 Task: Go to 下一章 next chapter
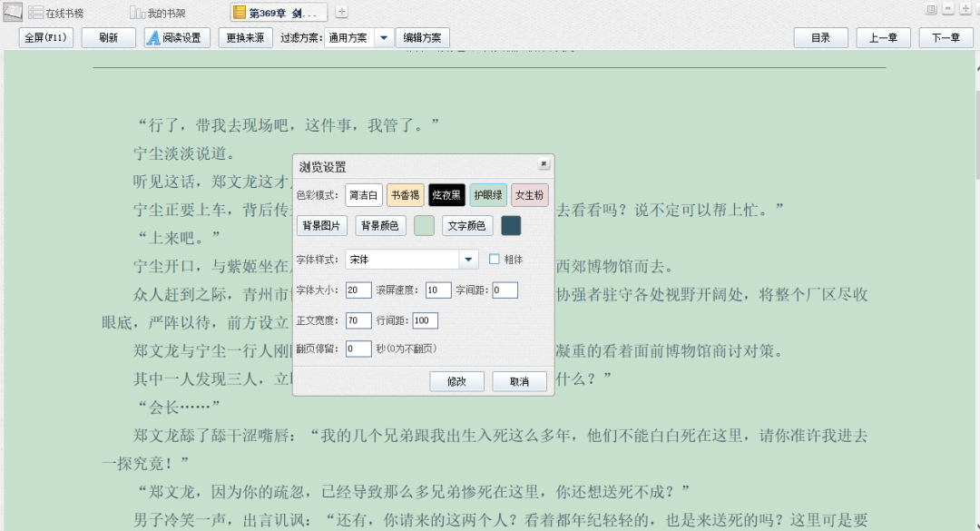point(946,37)
